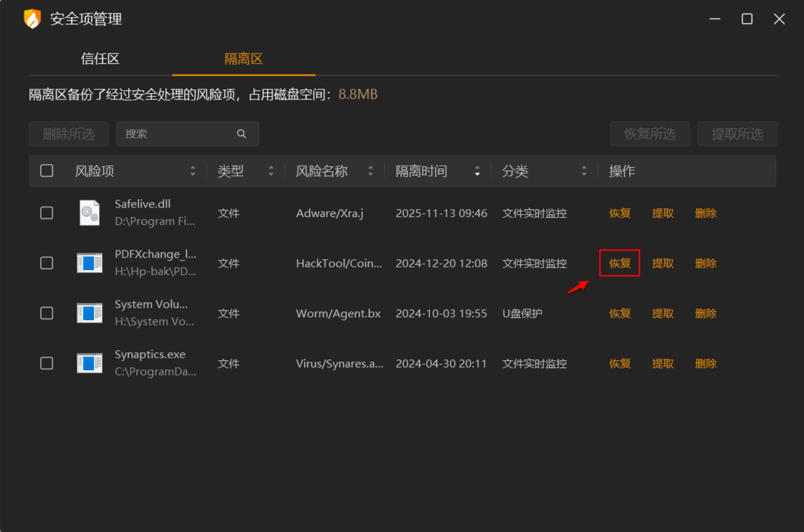Check the Safelive.dll row checkbox
This screenshot has width=804, height=532.
(x=47, y=213)
